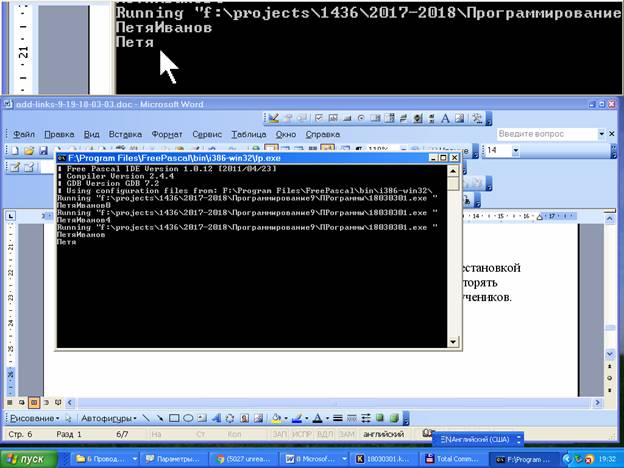This screenshot has width=624, height=468.
Task: Insert Picture from Drawing toolbar
Action: (x=258, y=418)
